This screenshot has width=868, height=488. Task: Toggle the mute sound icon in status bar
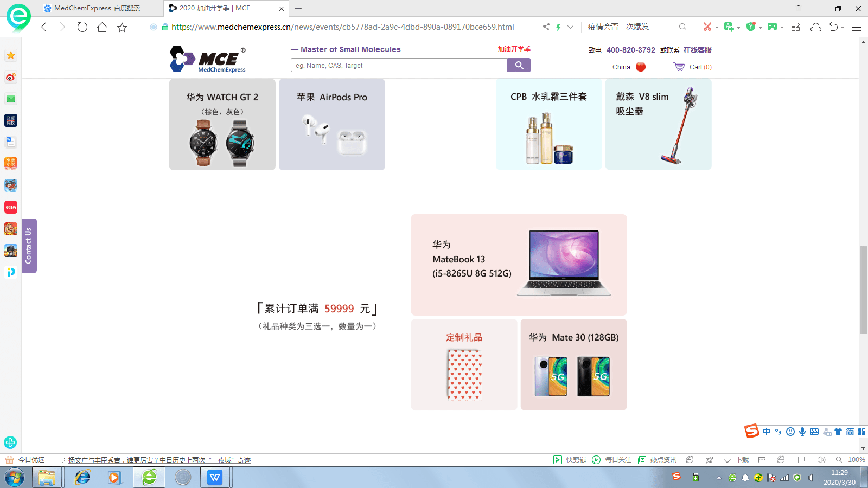coord(821,460)
